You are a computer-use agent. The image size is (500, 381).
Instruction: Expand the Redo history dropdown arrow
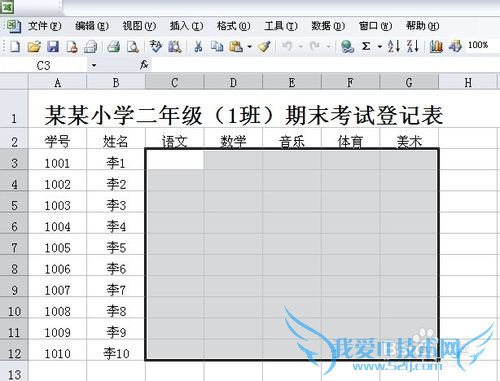(x=328, y=47)
